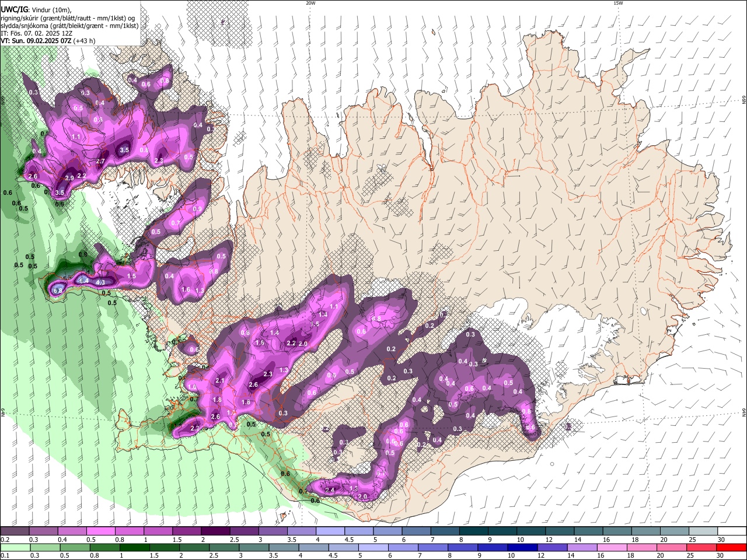Pick the darkest green 1 swatch, lower scale
Screen dimensions: 747x560
click(134, 547)
